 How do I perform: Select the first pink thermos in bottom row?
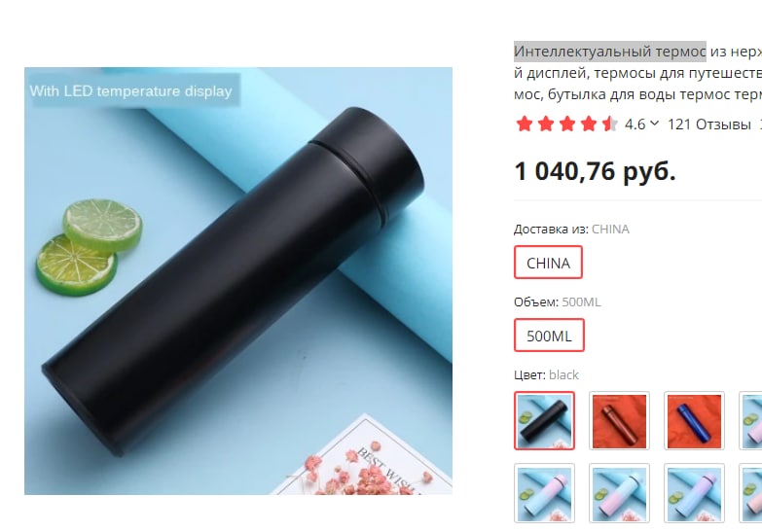(x=544, y=493)
